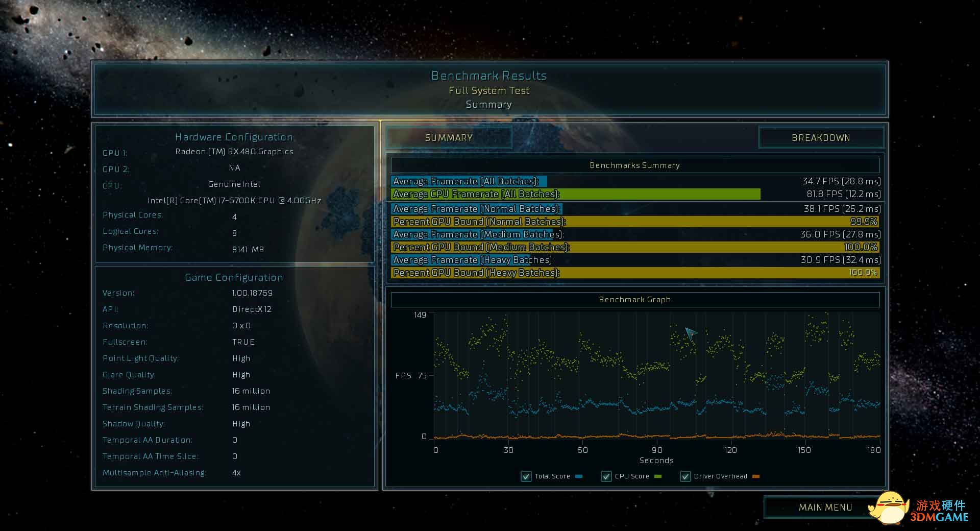Open the BREAKDOWN tab
Image resolution: width=980 pixels, height=531 pixels.
click(x=821, y=137)
